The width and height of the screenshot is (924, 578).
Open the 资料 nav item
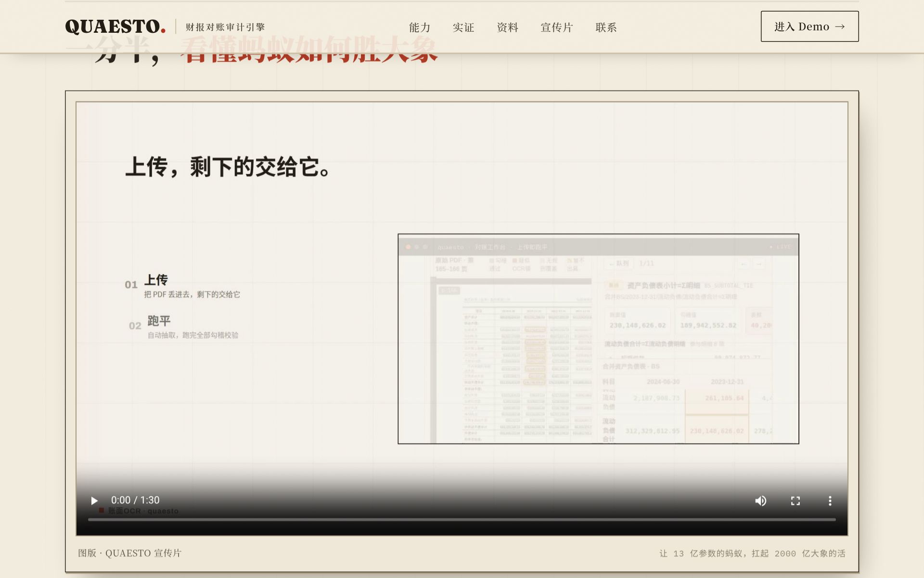pyautogui.click(x=507, y=27)
